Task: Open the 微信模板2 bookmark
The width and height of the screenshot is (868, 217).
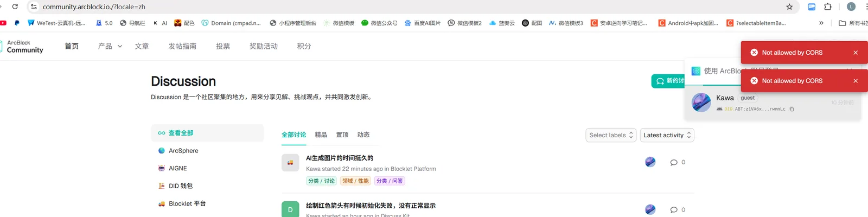Action: pyautogui.click(x=465, y=23)
